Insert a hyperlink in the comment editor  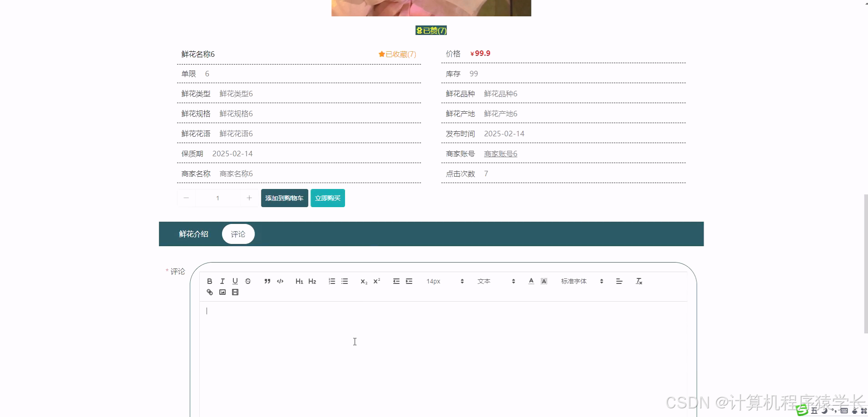point(209,292)
